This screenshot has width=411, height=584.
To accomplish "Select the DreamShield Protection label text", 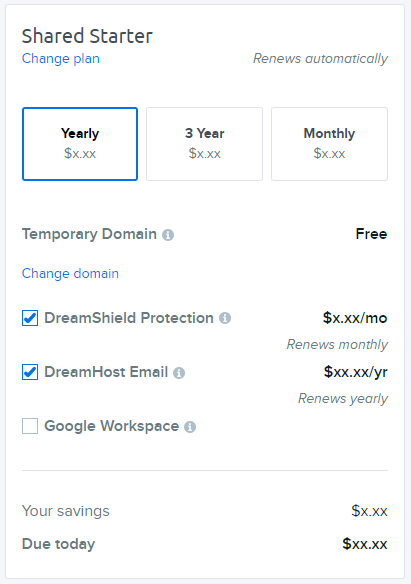I will (129, 318).
